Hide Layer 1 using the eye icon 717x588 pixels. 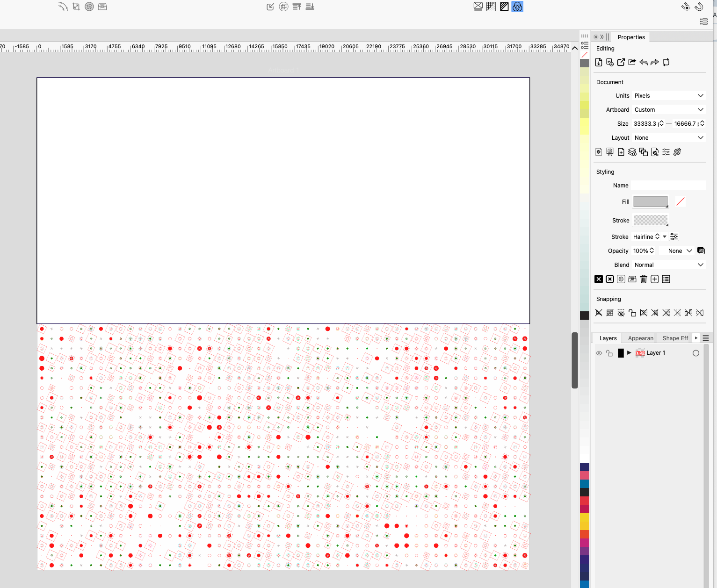[x=599, y=353]
